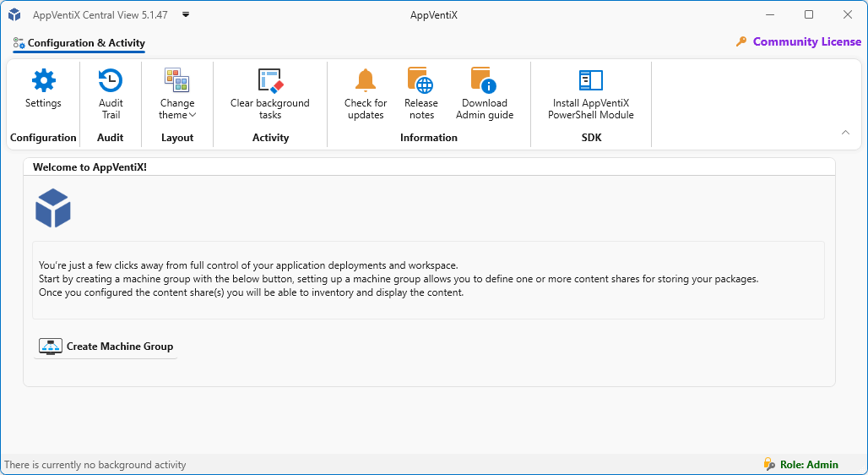The image size is (868, 475).
Task: Select the Configuration & Activity tab
Action: point(79,43)
